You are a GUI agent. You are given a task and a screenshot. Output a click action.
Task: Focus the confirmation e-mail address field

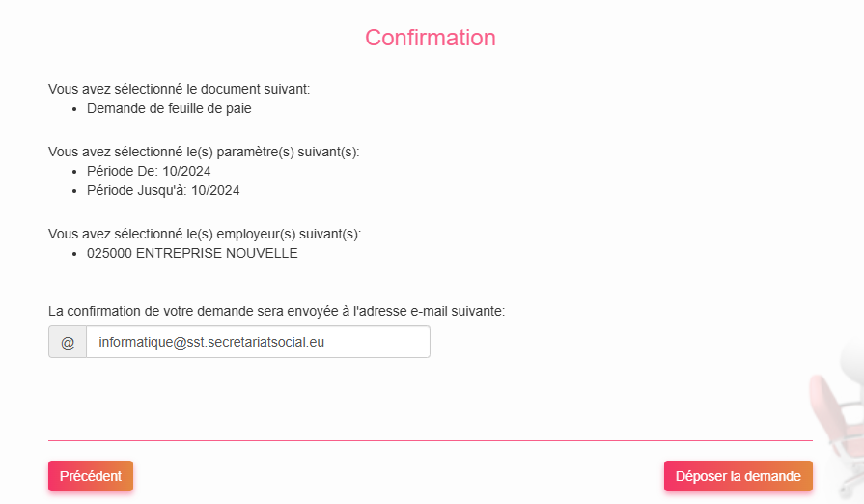point(258,342)
